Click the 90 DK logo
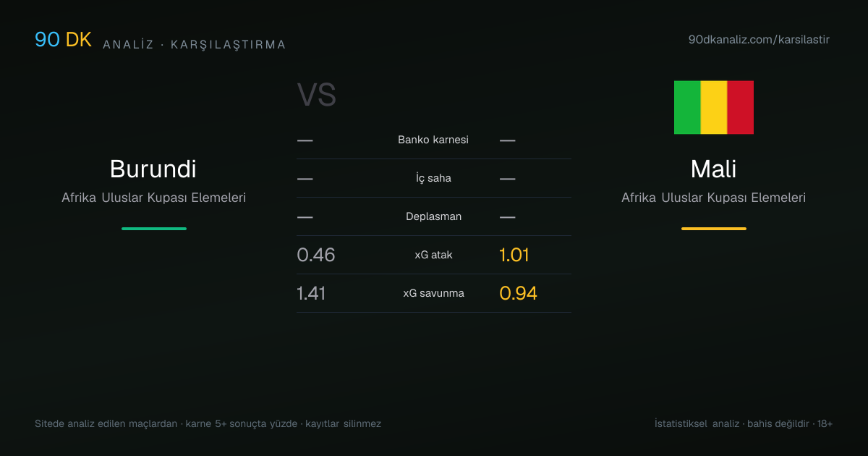868x456 pixels. (x=64, y=40)
